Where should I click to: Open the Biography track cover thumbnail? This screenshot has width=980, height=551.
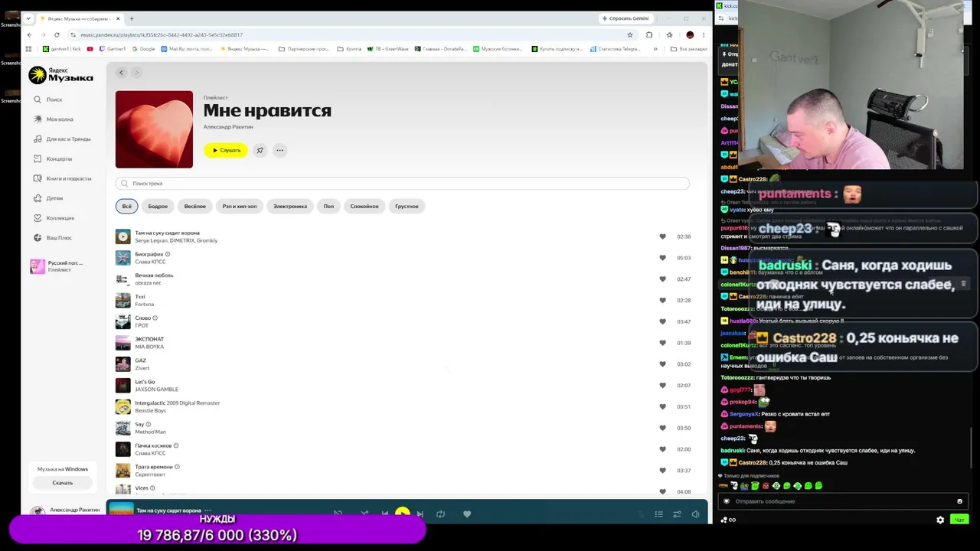tap(122, 258)
